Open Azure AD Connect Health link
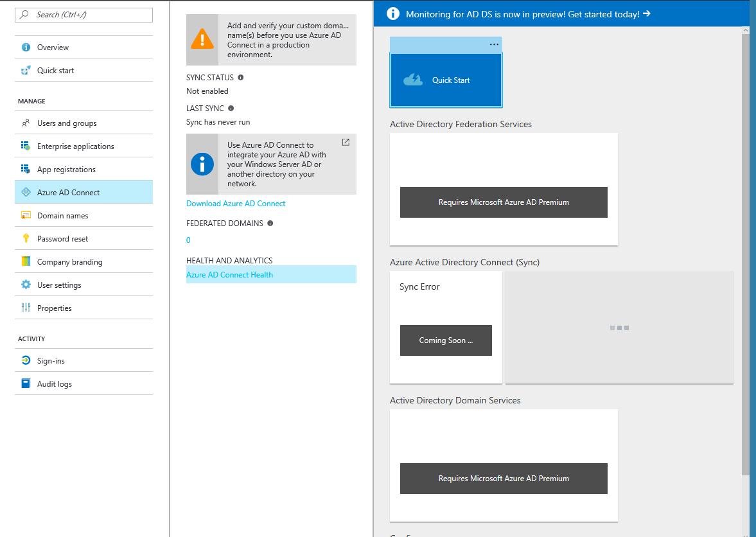The width and height of the screenshot is (756, 537). tap(229, 275)
